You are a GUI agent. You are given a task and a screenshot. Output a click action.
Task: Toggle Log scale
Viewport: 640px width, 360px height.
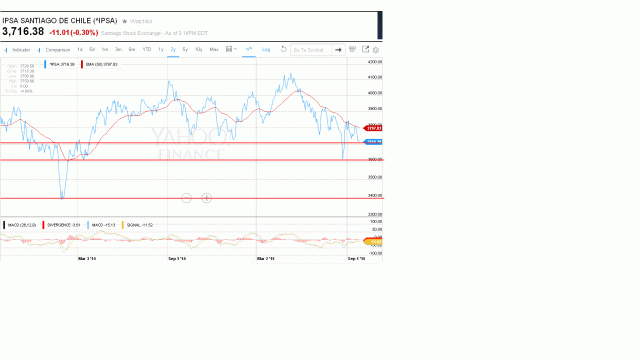click(x=266, y=49)
